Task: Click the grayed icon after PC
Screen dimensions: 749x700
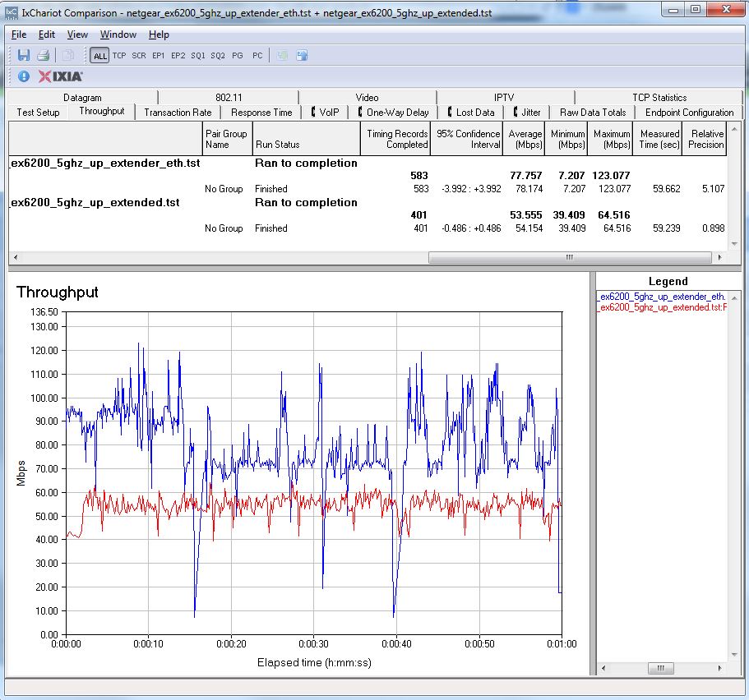Action: coord(282,55)
